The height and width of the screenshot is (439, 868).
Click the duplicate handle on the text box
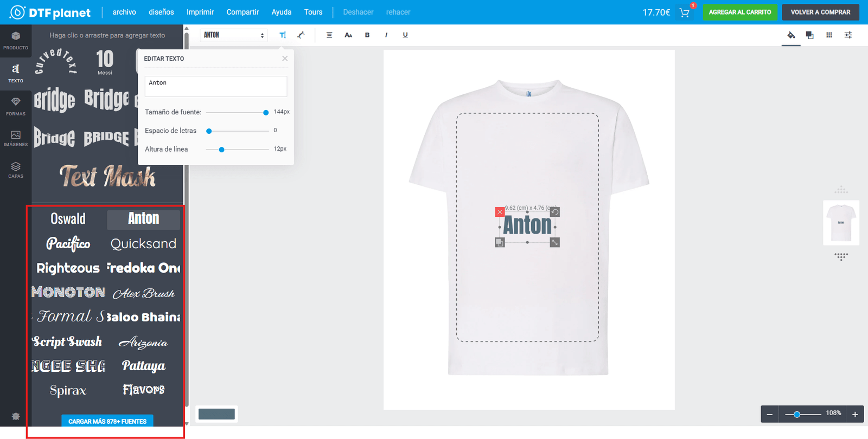point(500,243)
